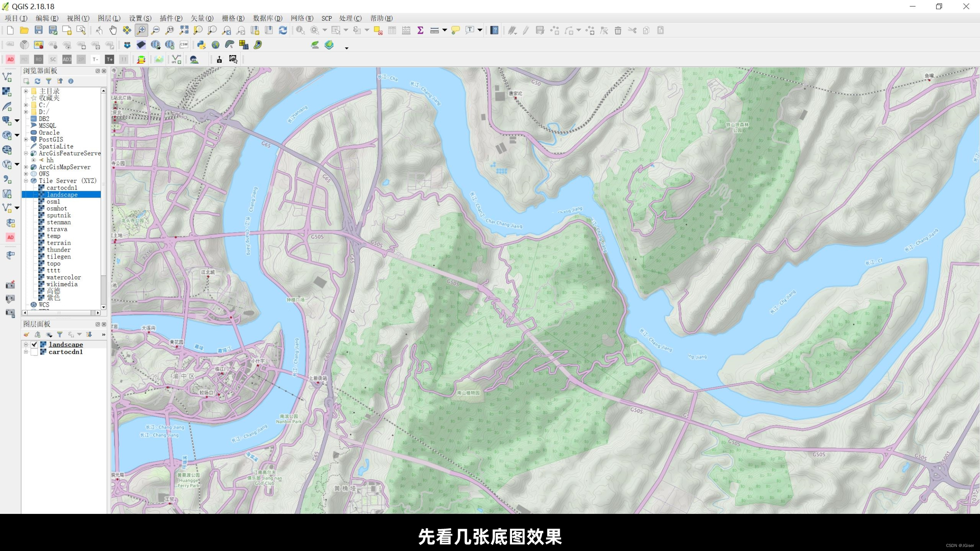Select the watercolor tile server entry
Image resolution: width=980 pixels, height=551 pixels.
64,277
